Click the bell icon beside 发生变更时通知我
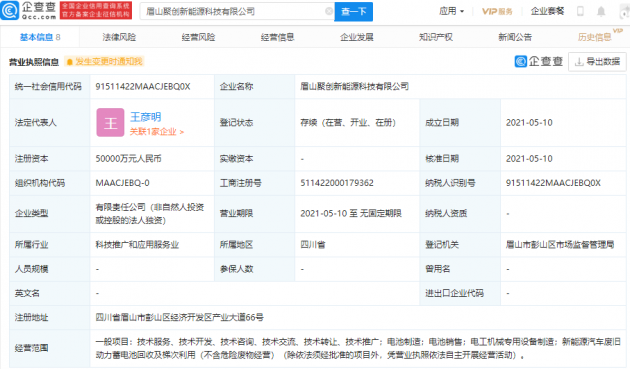Viewport: 630px width, 369px height. click(x=70, y=62)
